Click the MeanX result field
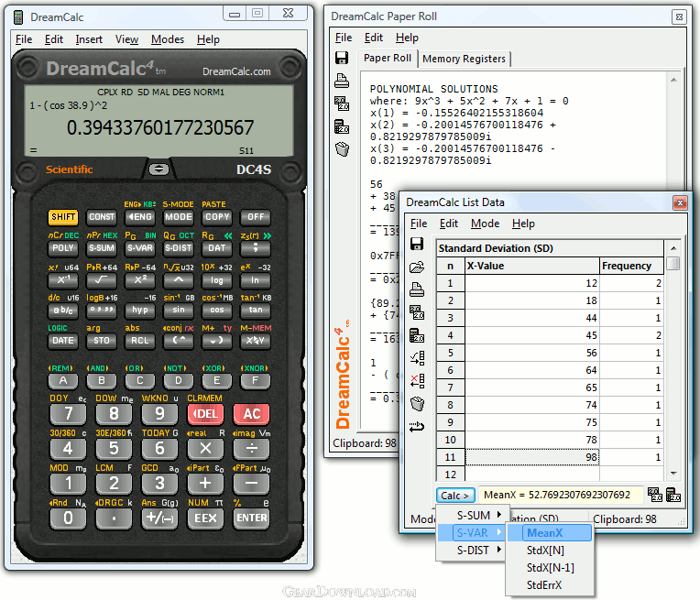Viewport: 700px width, 600px height. tap(561, 495)
